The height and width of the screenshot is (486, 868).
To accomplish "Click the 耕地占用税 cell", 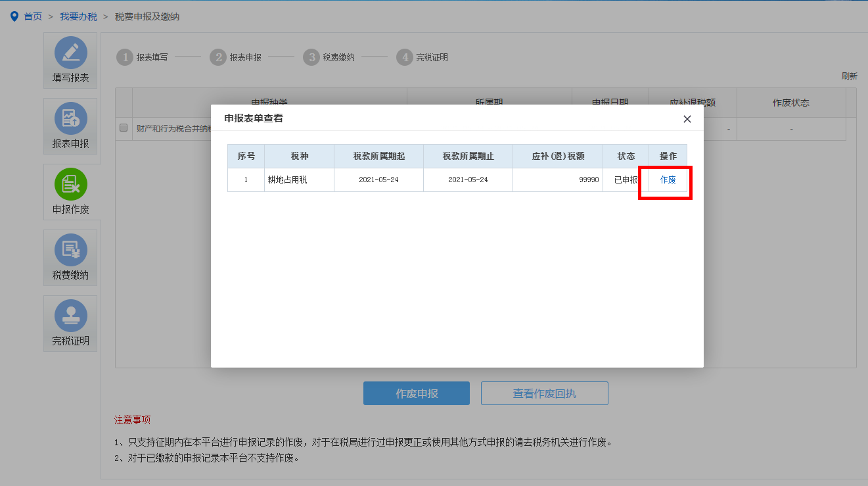I will click(300, 180).
